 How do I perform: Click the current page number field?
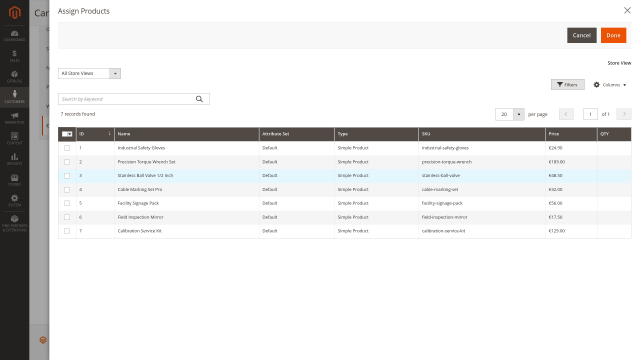tap(590, 114)
